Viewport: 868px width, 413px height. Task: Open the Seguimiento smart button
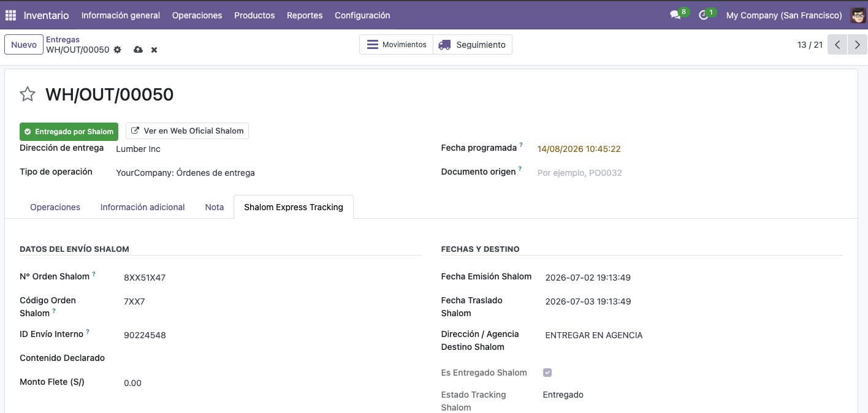coord(473,45)
